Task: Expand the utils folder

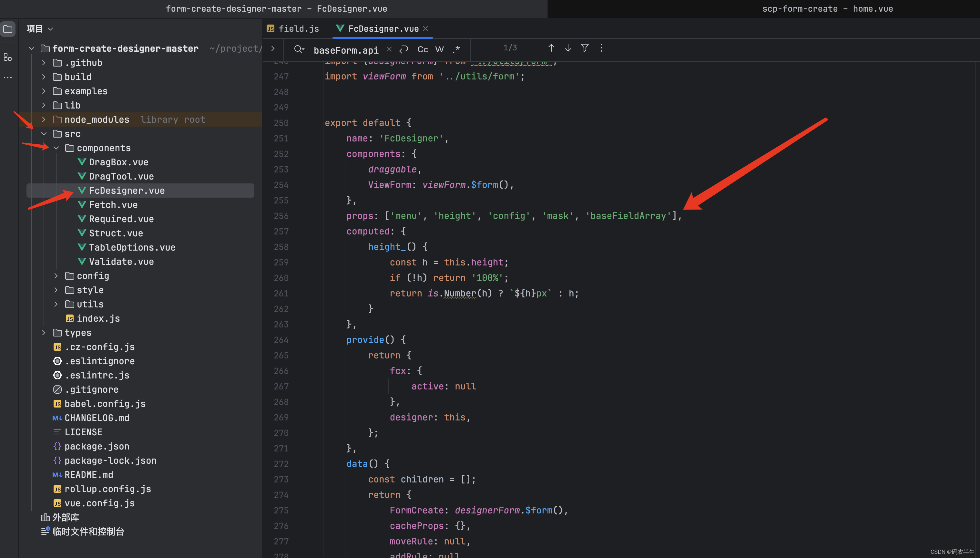Action: (56, 304)
